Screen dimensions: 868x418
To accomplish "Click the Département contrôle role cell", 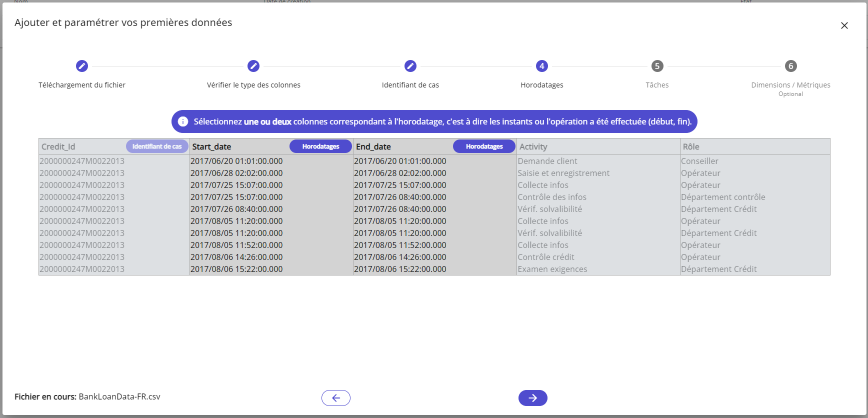I will point(723,197).
